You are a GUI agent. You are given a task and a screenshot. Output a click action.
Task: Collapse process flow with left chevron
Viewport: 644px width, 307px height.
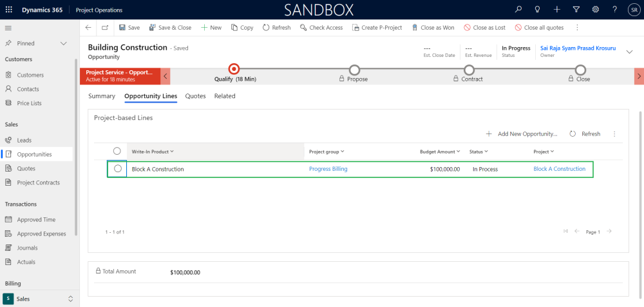[x=165, y=76]
